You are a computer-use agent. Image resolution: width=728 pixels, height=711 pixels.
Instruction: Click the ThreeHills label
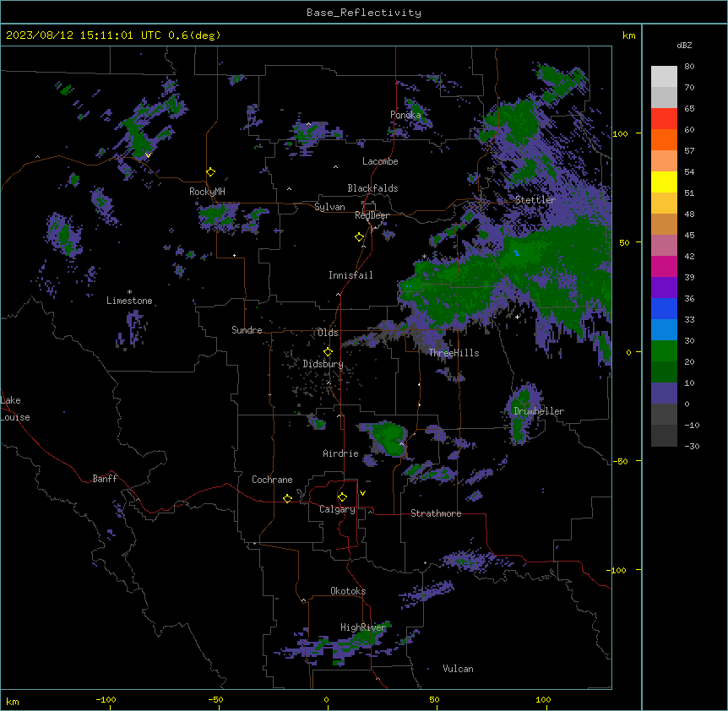454,353
